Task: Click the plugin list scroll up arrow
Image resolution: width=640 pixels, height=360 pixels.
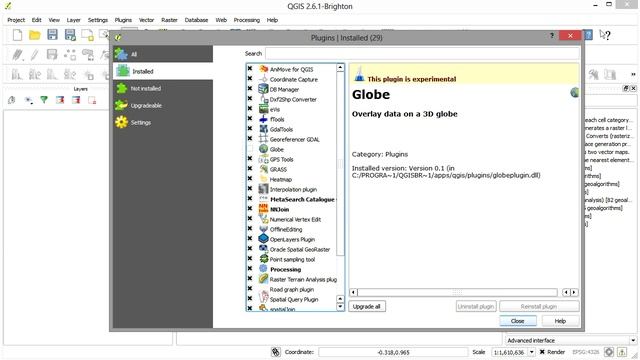Action: (x=340, y=68)
